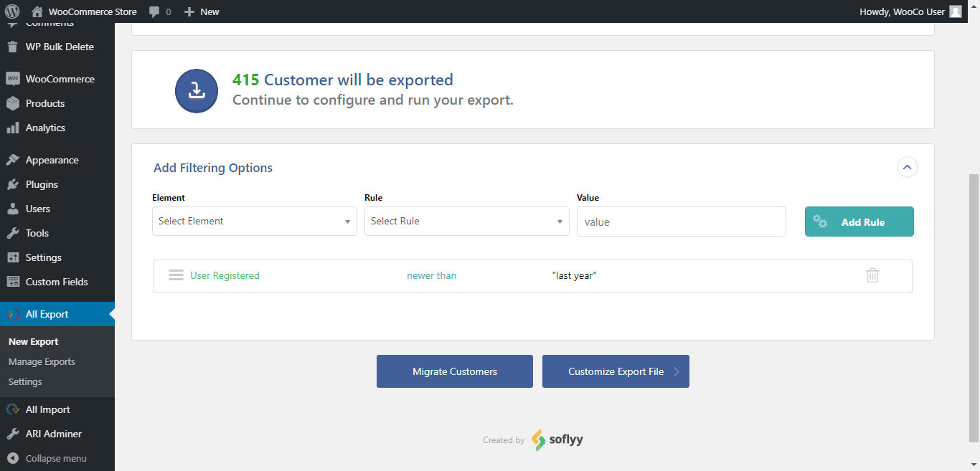Image resolution: width=980 pixels, height=471 pixels.
Task: Click the WordPress logo icon
Action: 11,11
